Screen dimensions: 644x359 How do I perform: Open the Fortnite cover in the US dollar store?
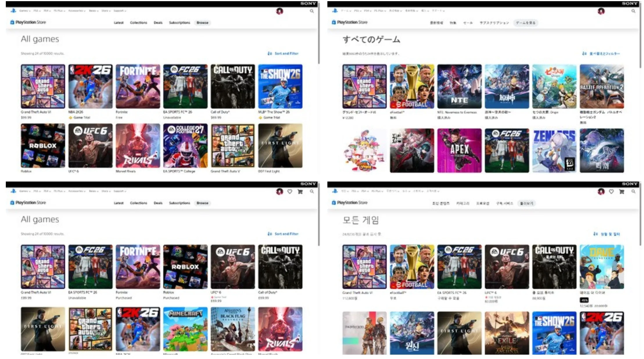click(x=138, y=86)
